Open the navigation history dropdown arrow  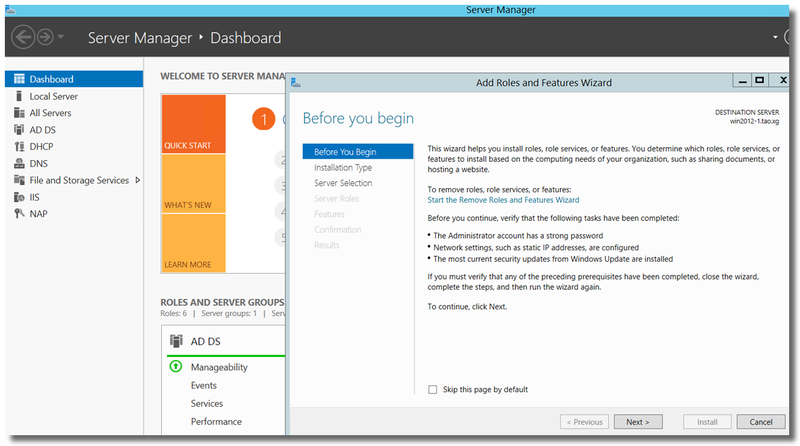pyautogui.click(x=61, y=37)
